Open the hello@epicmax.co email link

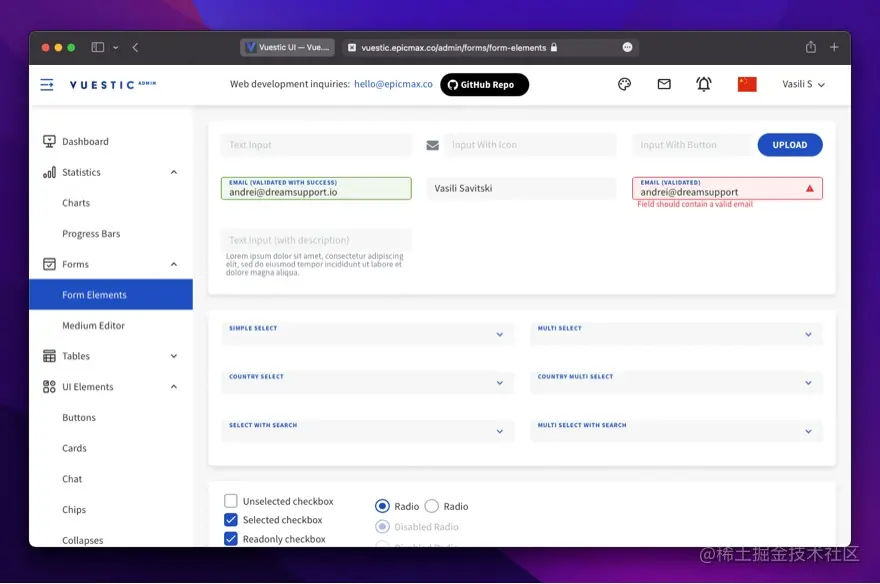coord(395,84)
